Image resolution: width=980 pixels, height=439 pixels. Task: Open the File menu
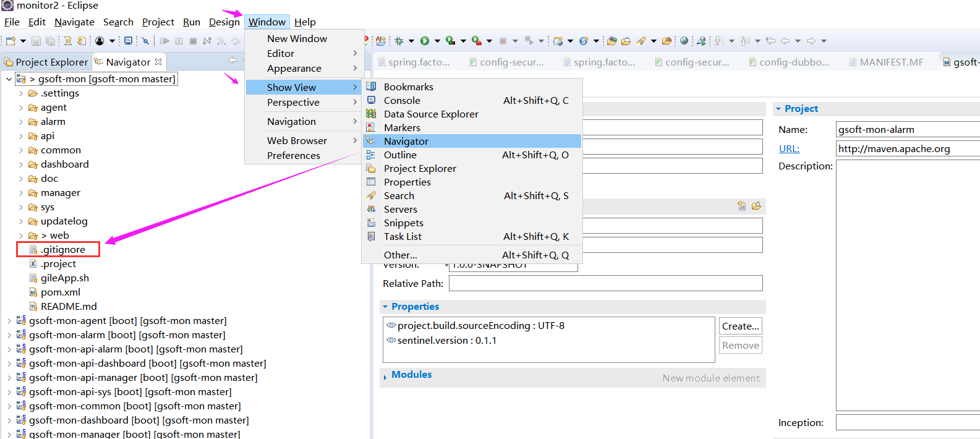point(12,22)
